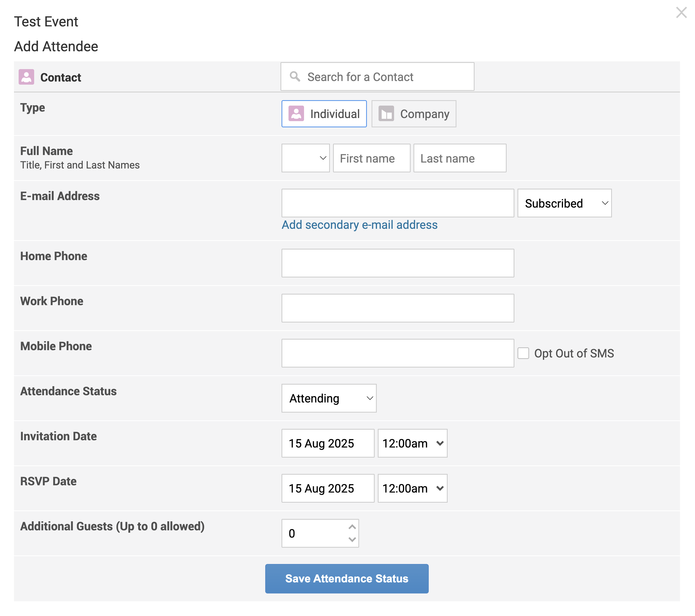Click the First name field
695x616 pixels.
[372, 158]
